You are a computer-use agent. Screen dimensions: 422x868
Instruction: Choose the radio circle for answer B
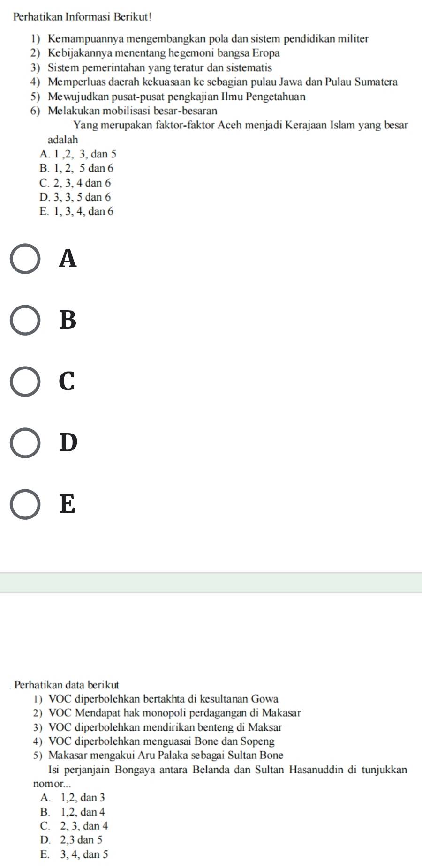(x=25, y=320)
